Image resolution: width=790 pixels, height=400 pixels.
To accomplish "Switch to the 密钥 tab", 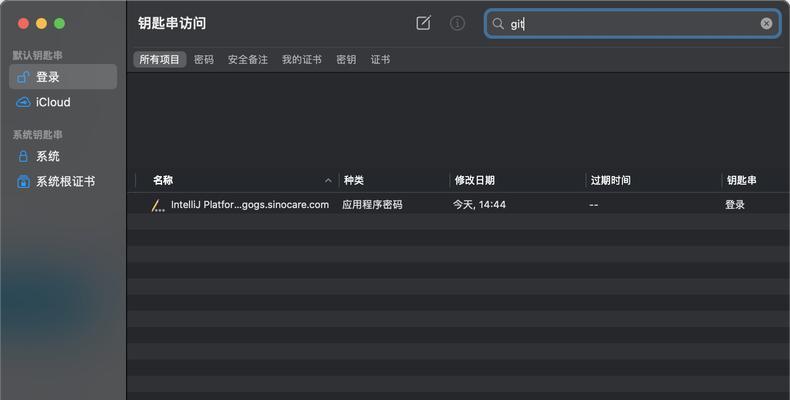I will coord(346,59).
